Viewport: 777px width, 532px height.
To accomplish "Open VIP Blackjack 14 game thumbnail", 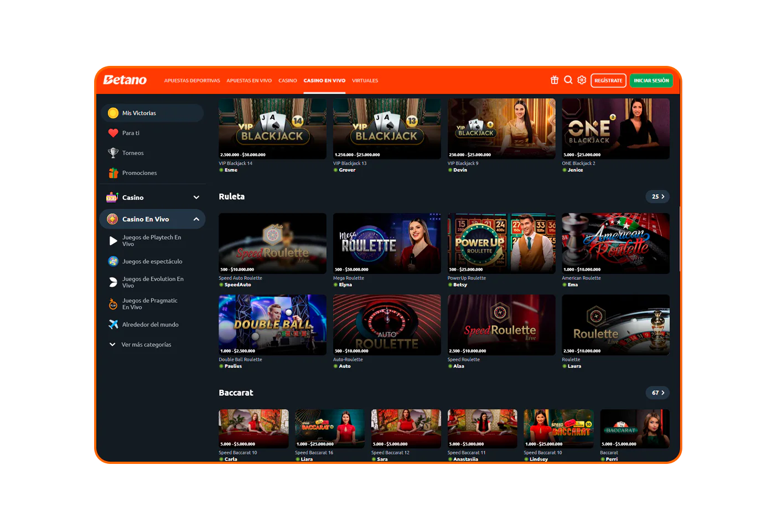I will coord(272,129).
